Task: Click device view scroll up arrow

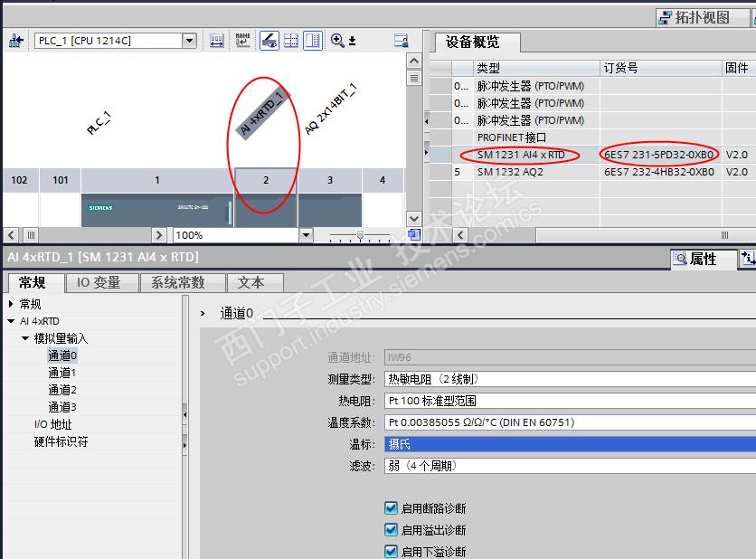Action: [413, 61]
